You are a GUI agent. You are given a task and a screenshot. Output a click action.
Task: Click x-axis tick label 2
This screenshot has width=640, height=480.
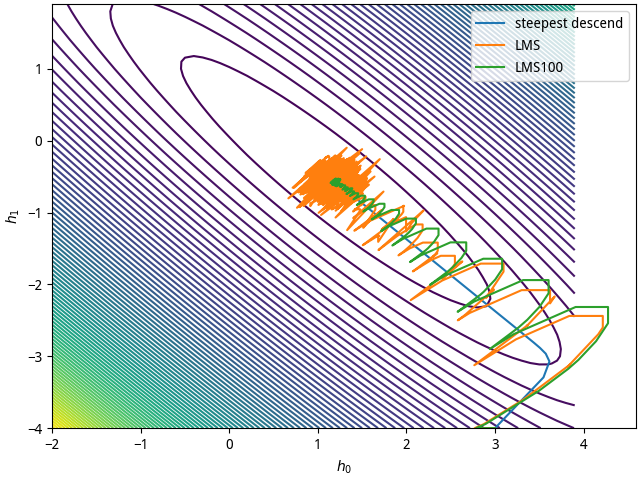407,444
